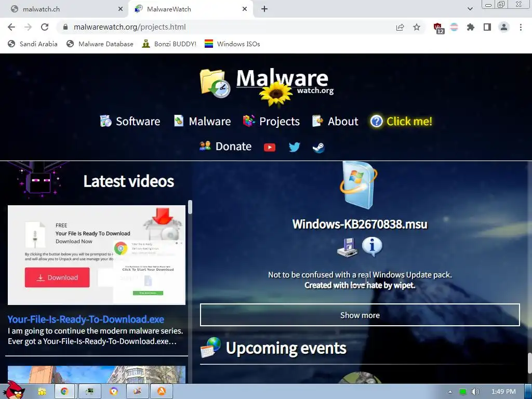532x399 pixels.
Task: Switch to the malwatch.ch tab
Action: click(64, 9)
